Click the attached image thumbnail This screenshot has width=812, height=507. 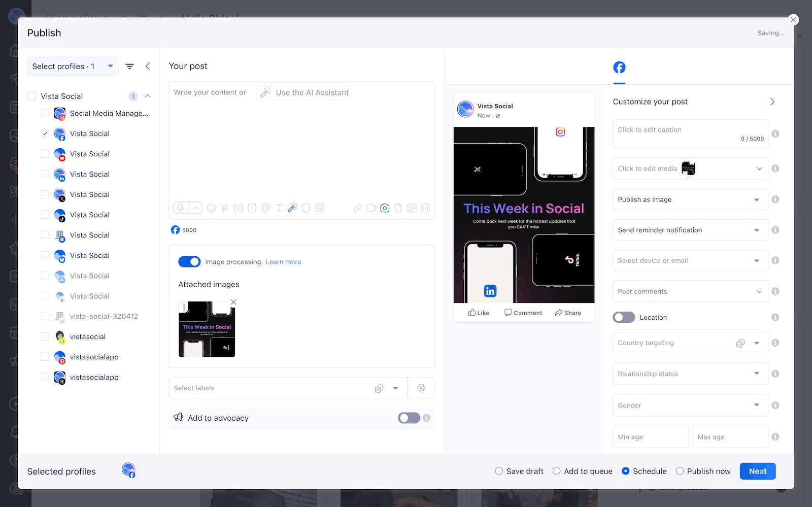(x=207, y=329)
